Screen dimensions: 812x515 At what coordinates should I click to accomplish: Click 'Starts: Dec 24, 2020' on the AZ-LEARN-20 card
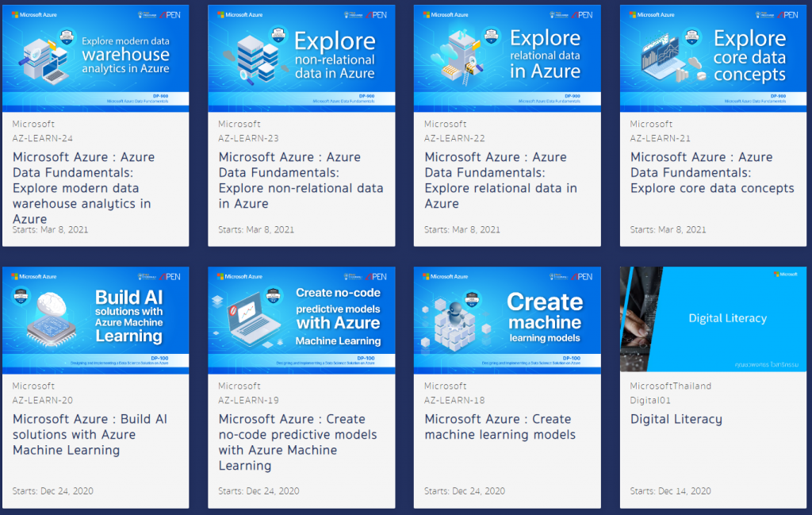[53, 490]
